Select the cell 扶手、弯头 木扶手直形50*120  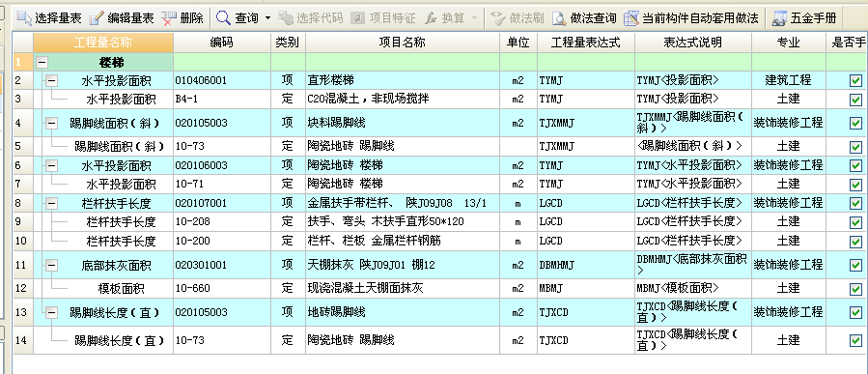tap(403, 222)
